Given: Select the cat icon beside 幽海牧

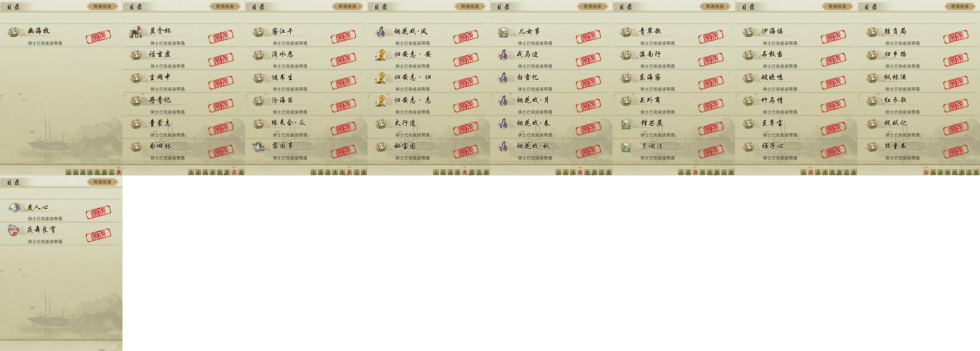Looking at the screenshot, I should 14,32.
